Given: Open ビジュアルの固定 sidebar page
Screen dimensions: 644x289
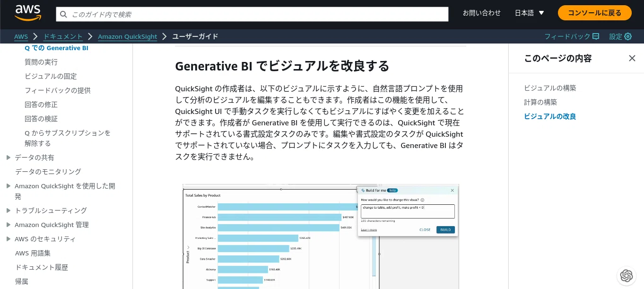Looking at the screenshot, I should (51, 76).
